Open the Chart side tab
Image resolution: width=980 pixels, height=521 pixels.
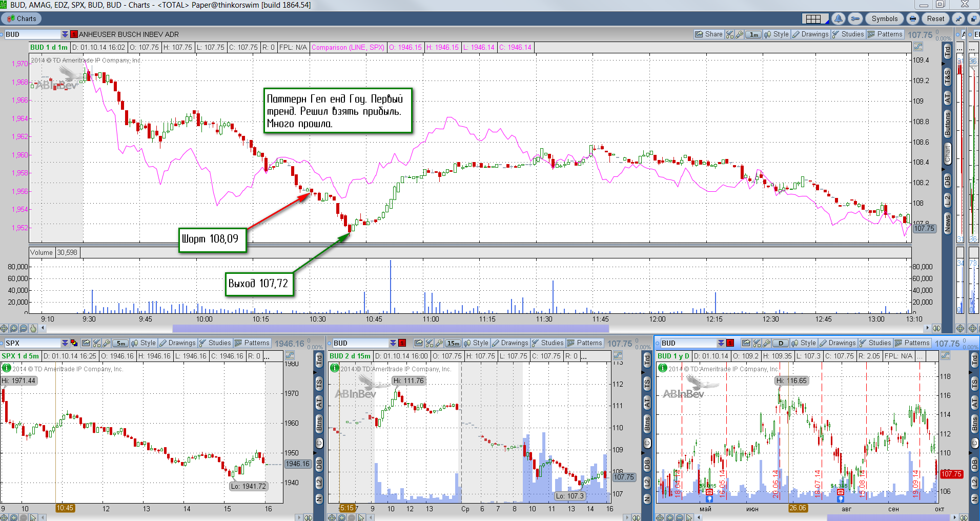947,154
